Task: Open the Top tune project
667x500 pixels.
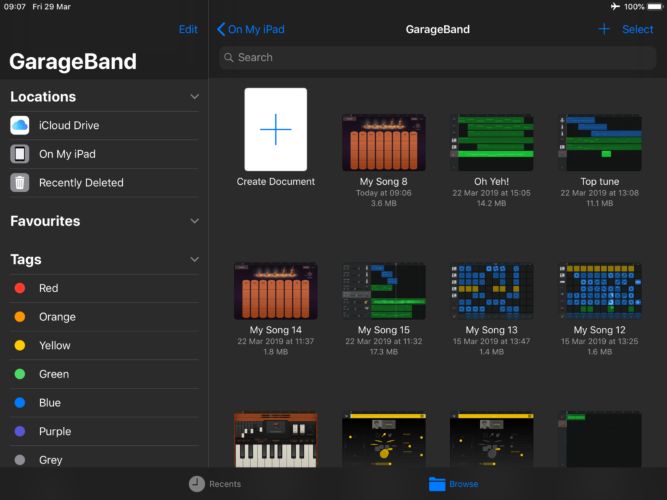Action: (600, 142)
